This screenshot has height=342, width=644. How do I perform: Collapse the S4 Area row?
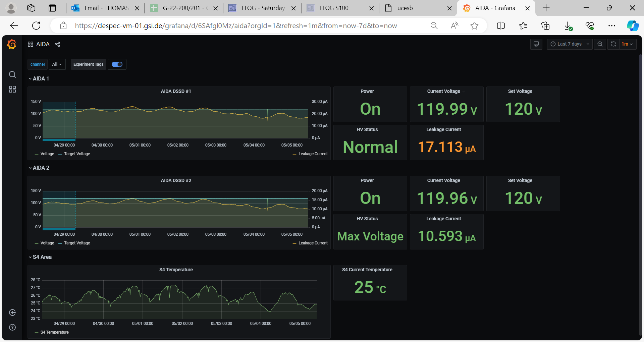point(40,257)
